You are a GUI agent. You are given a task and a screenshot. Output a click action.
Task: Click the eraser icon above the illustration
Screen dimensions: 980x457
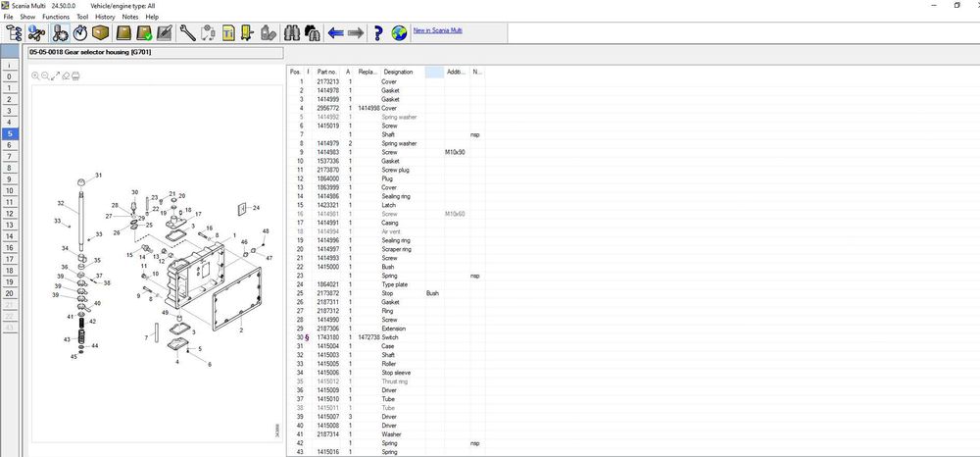[x=66, y=76]
